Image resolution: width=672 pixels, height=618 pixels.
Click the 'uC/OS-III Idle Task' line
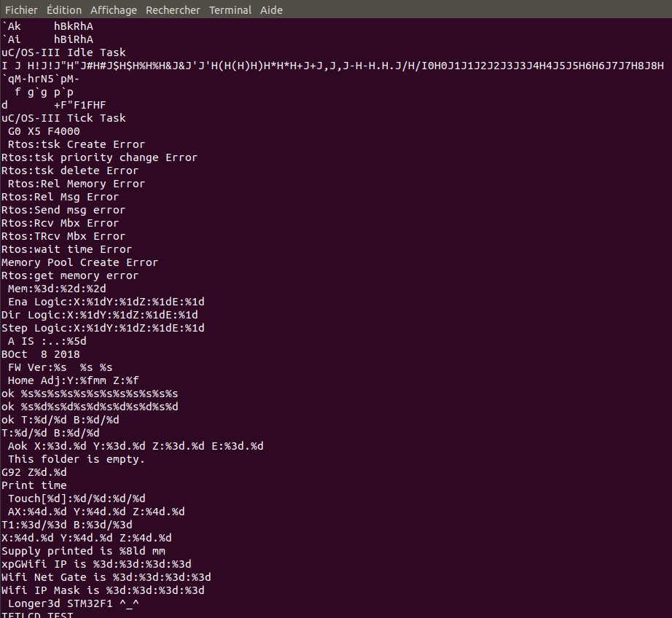[x=64, y=52]
